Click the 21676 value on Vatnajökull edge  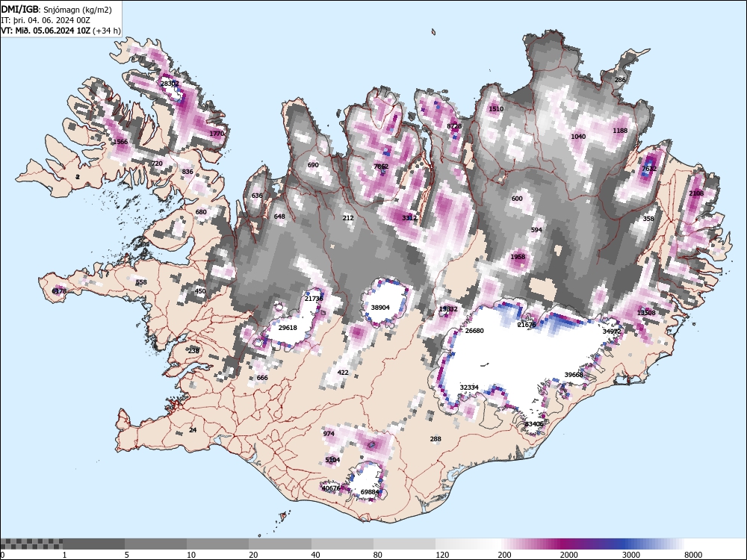[x=527, y=325]
